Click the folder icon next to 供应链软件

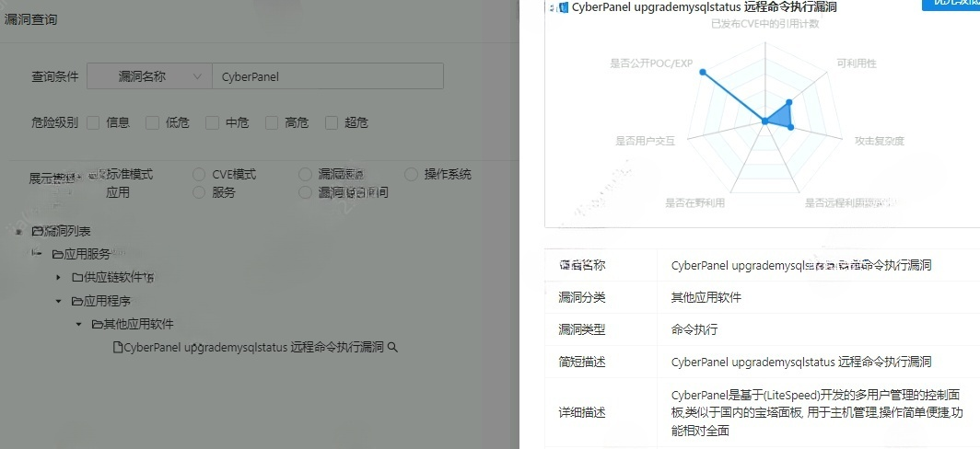[x=77, y=277]
